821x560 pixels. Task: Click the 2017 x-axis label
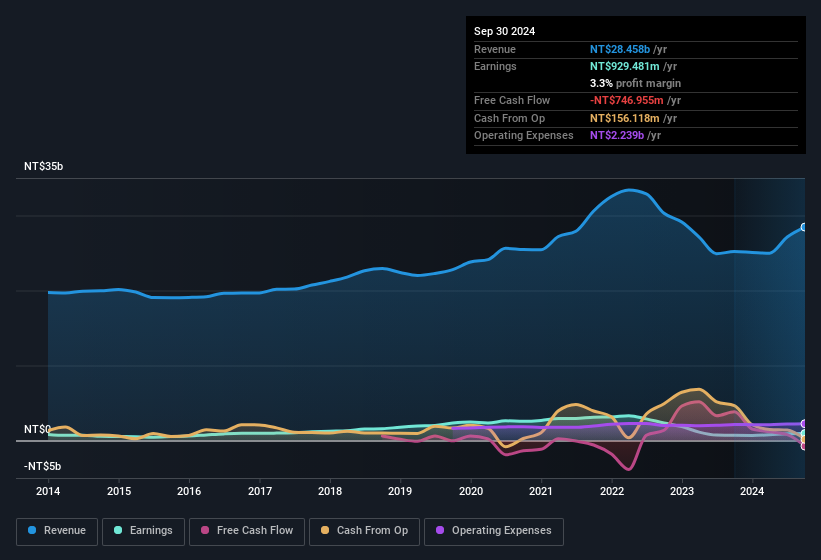260,491
